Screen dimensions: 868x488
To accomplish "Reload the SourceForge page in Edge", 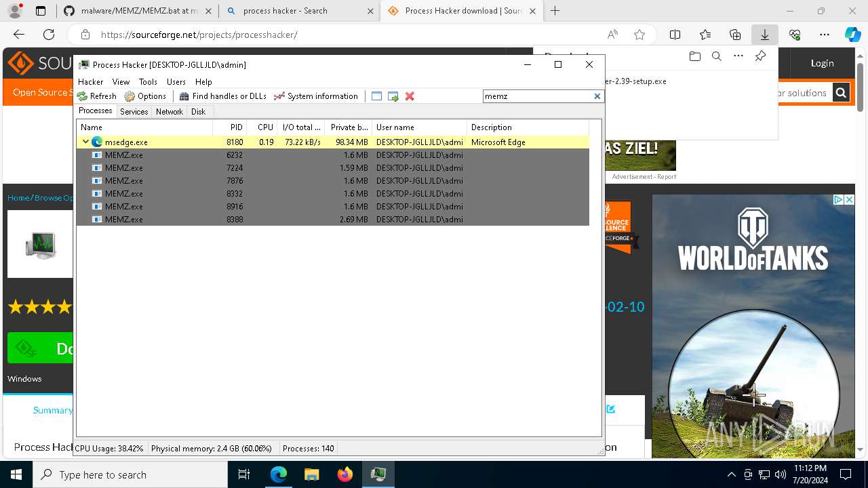I will point(49,35).
